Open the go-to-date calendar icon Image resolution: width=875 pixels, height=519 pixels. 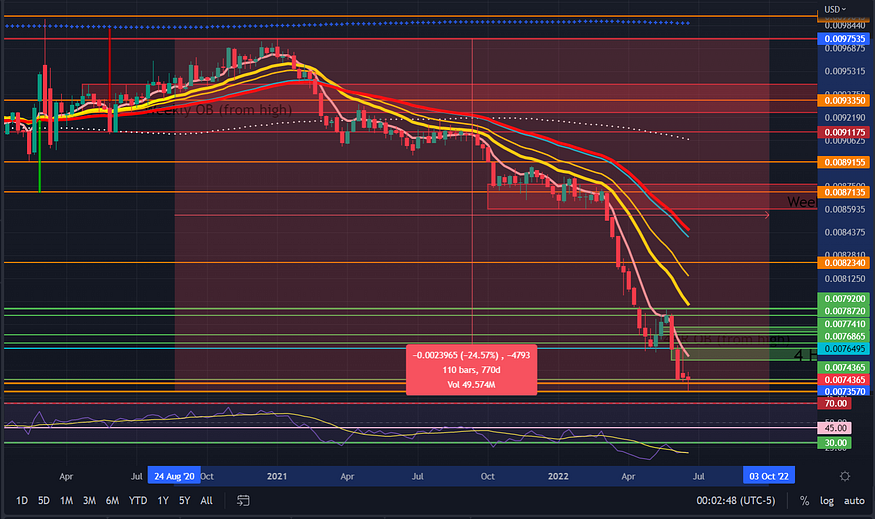tap(243, 501)
